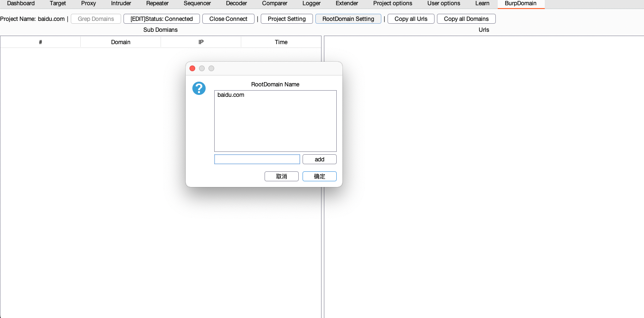Open the Dashboard tab

21,3
